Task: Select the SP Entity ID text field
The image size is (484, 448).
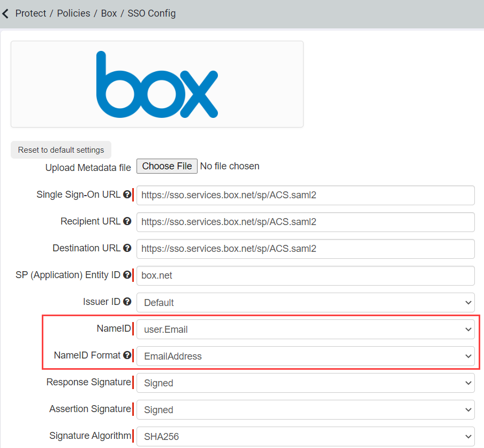Action: pos(305,275)
